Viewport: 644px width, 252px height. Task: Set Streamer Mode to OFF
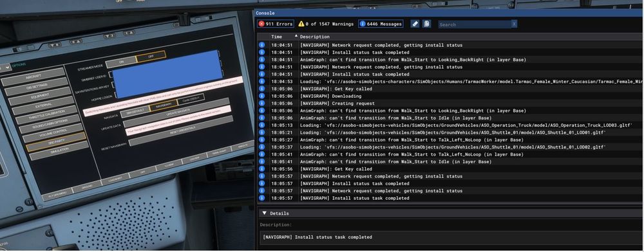(x=151, y=56)
